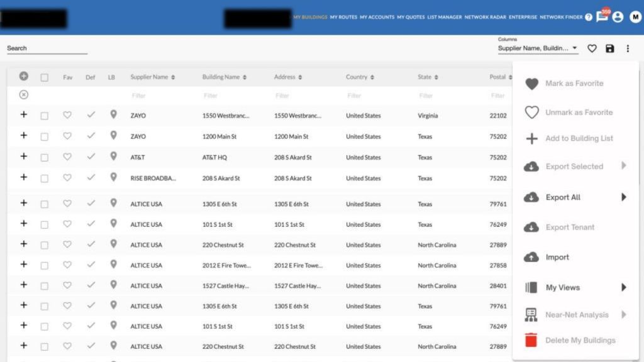Choose Import from the options menu
644x362 pixels.
pyautogui.click(x=557, y=257)
